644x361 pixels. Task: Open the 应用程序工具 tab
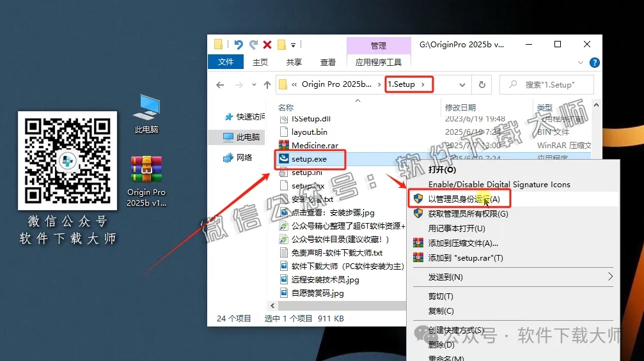coord(378,62)
